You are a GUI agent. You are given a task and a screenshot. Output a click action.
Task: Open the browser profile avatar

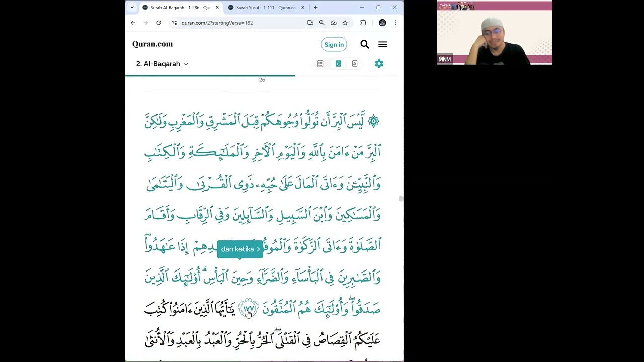pyautogui.click(x=382, y=23)
